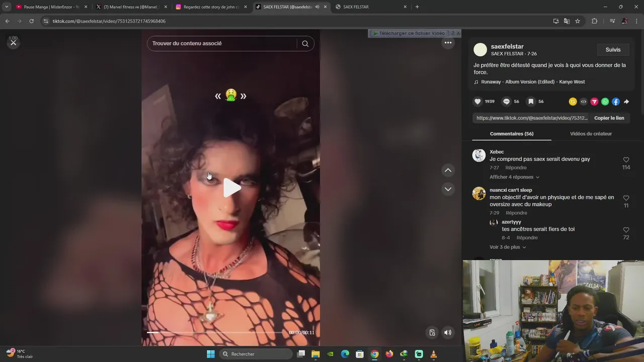Expand 'Afficher 4 réponses' under Xebec
Screen dimensions: 644x362
[x=514, y=177]
